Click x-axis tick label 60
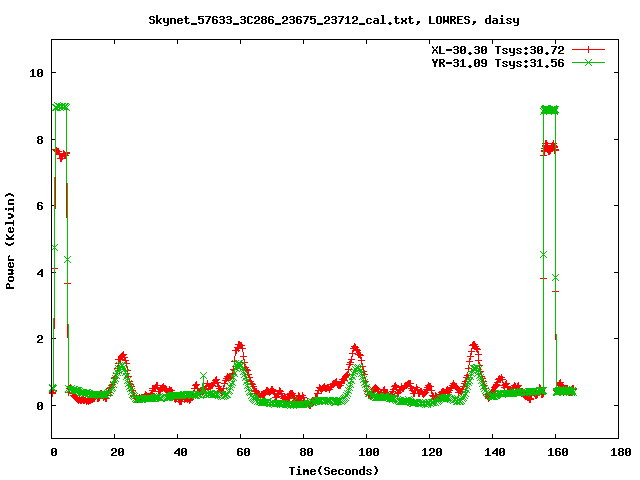This screenshot has width=640, height=480. pos(243,452)
